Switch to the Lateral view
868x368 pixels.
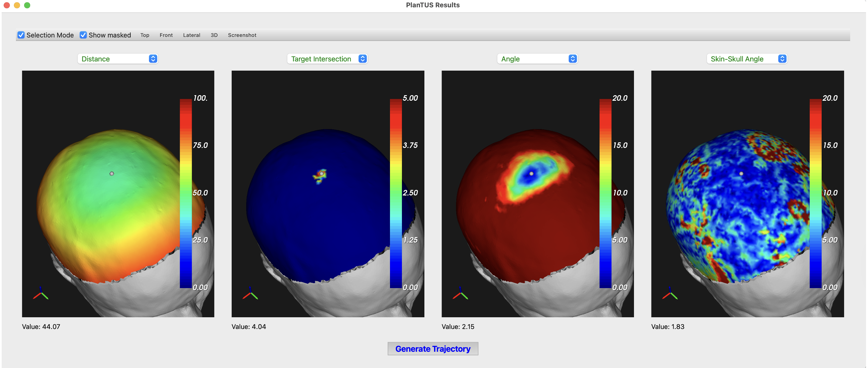coord(192,35)
